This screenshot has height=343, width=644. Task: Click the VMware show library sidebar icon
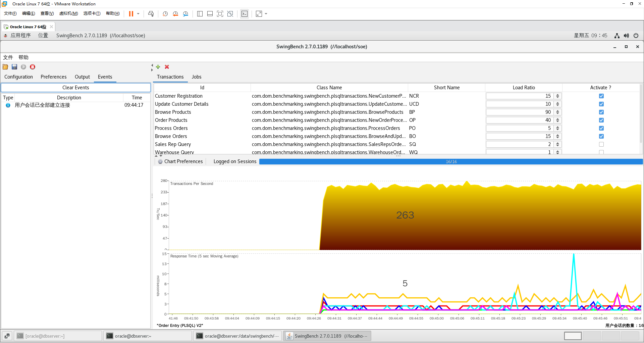[200, 14]
